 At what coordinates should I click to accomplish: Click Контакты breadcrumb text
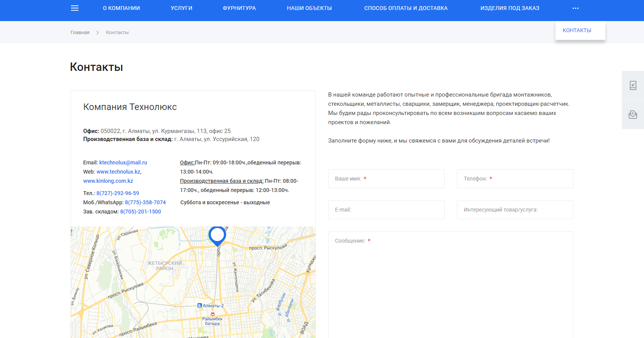(x=117, y=33)
